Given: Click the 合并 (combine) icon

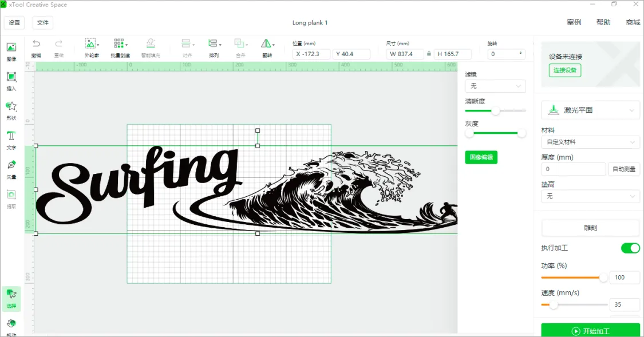Looking at the screenshot, I should (239, 43).
